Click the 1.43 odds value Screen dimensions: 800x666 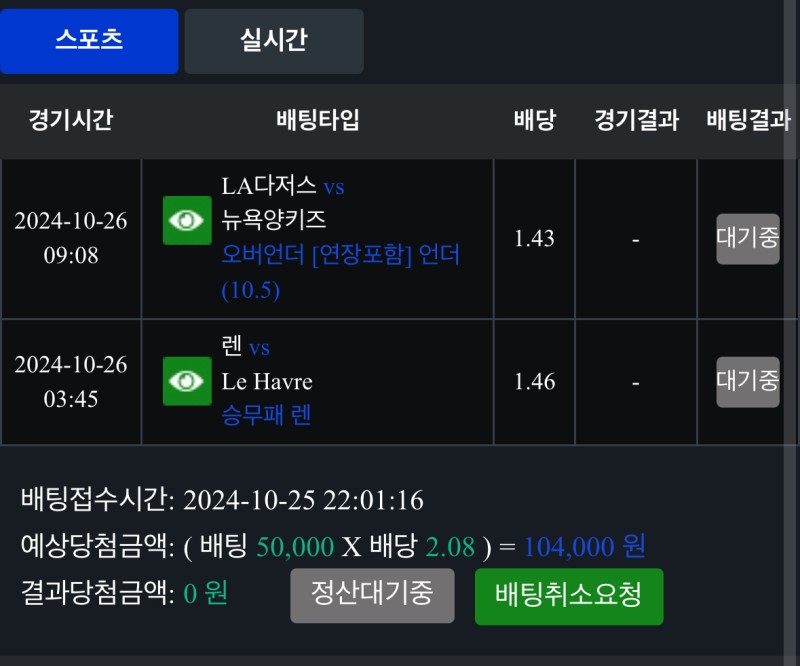[x=534, y=239]
